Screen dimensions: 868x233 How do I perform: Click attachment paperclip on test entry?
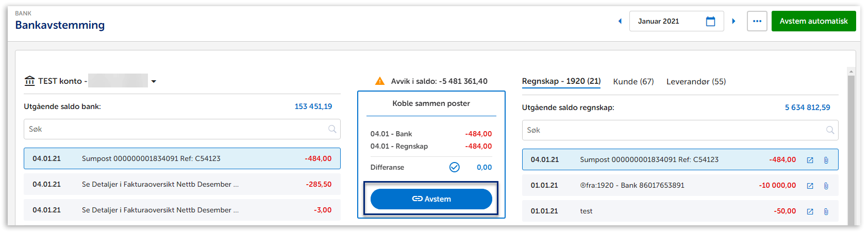[826, 211]
